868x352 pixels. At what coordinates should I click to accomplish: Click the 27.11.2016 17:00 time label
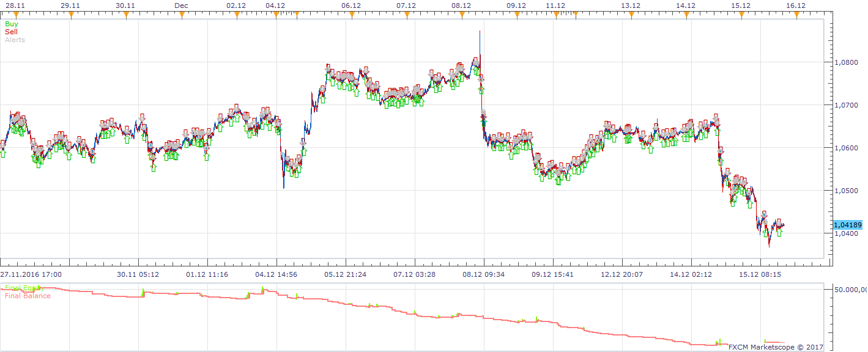pos(30,274)
